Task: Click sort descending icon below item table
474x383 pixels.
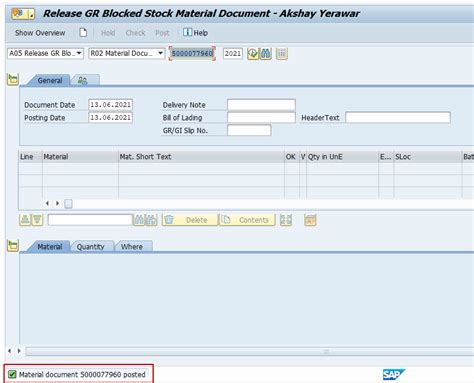Action: (37, 220)
